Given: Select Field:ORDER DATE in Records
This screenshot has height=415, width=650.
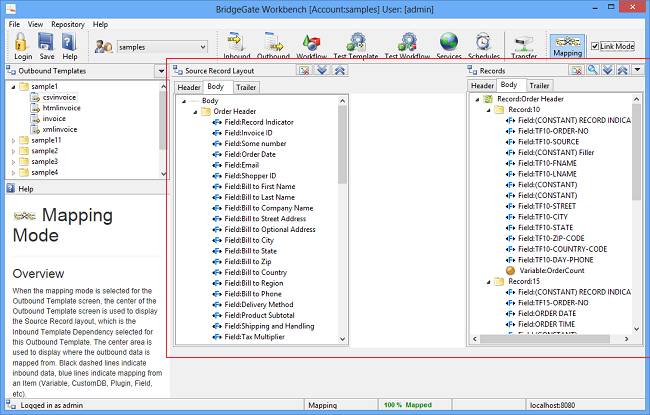Looking at the screenshot, I should [x=547, y=313].
